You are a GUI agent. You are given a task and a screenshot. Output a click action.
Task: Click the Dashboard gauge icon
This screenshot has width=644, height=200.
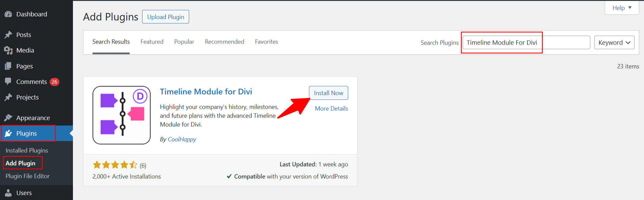tap(8, 14)
